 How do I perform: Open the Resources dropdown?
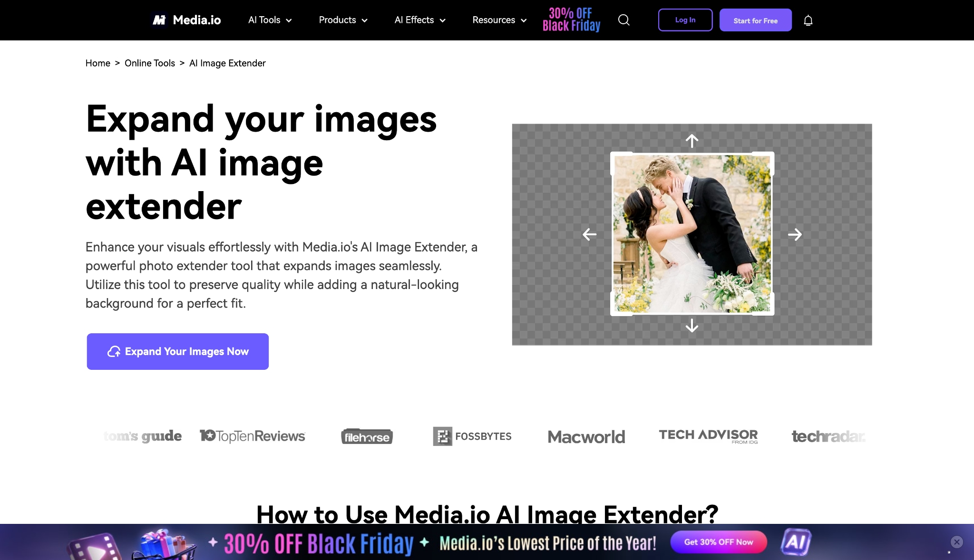(498, 20)
